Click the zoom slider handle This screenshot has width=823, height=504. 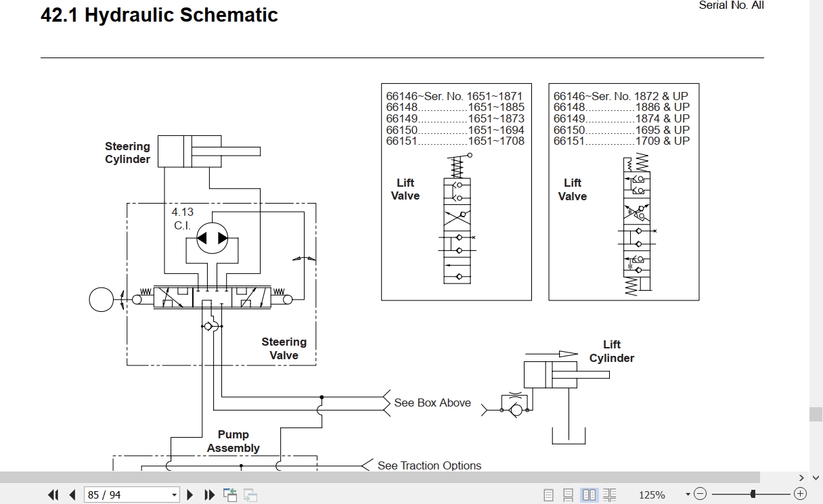753,494
